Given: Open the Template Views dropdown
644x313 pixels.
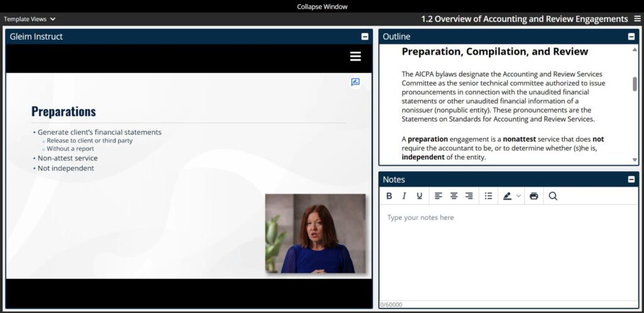Looking at the screenshot, I should (30, 19).
